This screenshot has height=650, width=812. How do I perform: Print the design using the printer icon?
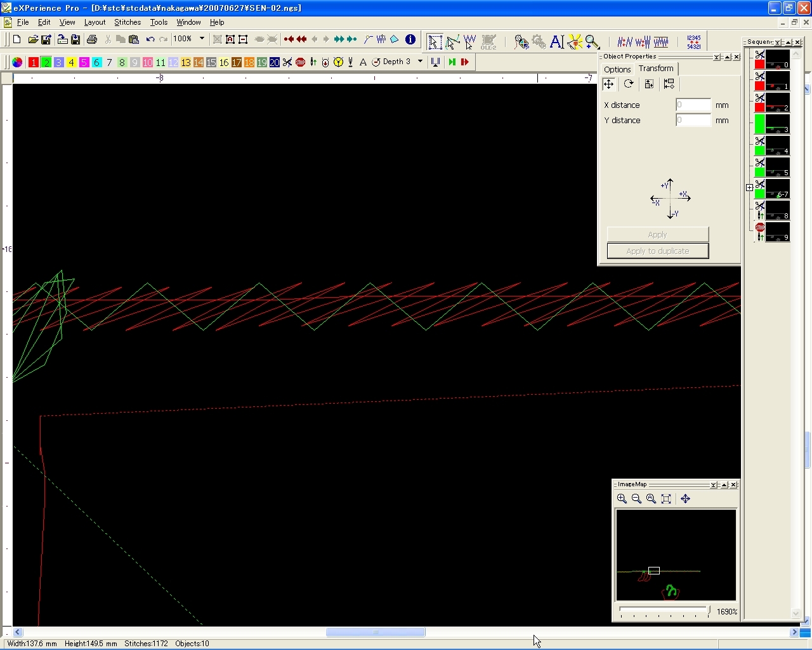click(92, 39)
